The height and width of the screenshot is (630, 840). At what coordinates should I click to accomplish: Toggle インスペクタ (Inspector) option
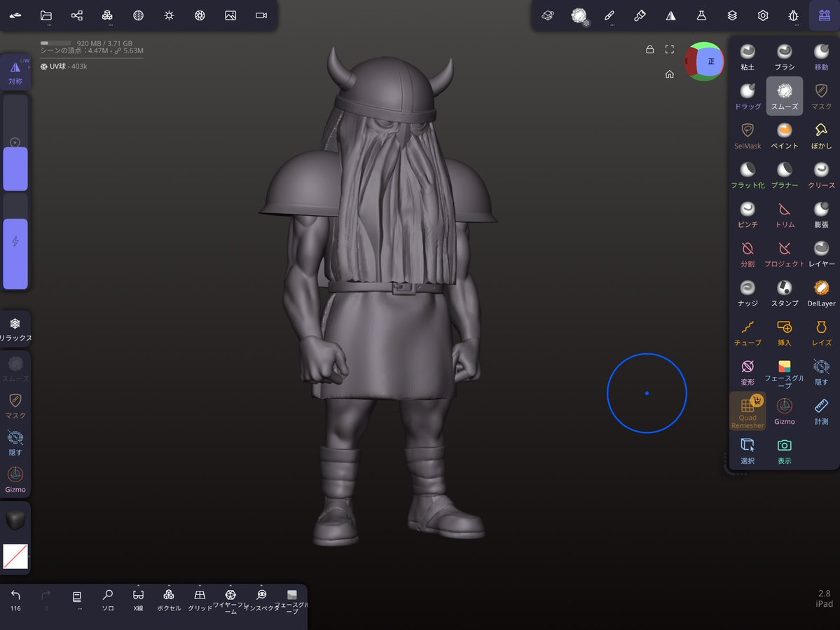click(x=261, y=600)
